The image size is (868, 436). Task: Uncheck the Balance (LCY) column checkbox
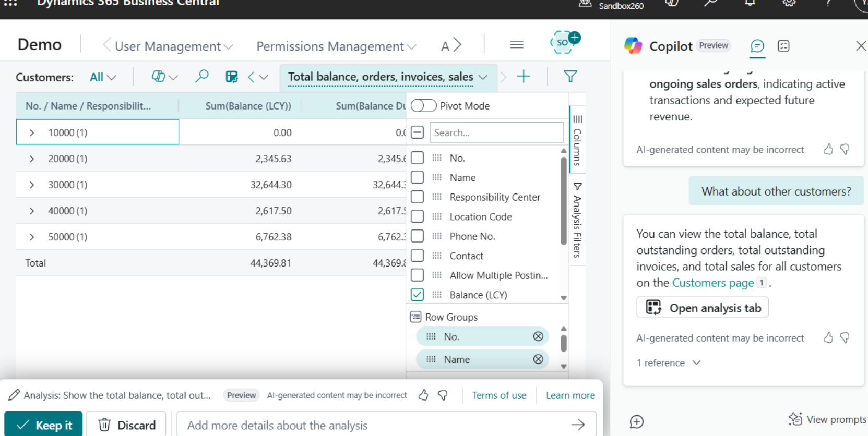pyautogui.click(x=417, y=295)
